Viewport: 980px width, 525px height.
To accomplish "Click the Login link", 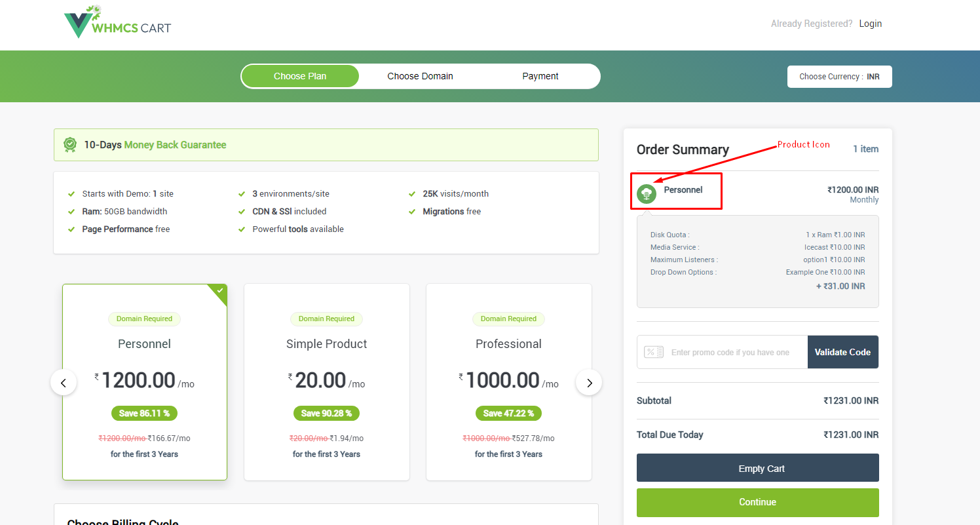I will (870, 24).
